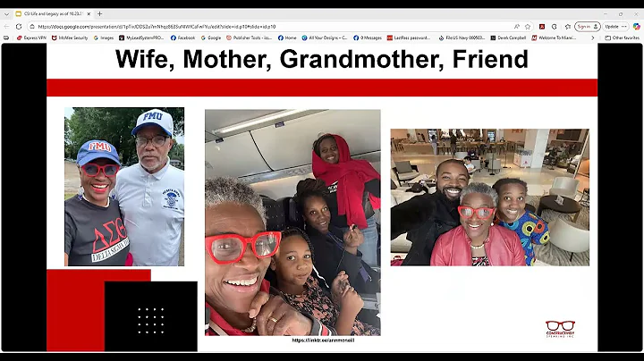The width and height of the screenshot is (644, 361).
Task: Open the Copilot icon in the toolbar
Action: [x=636, y=27]
